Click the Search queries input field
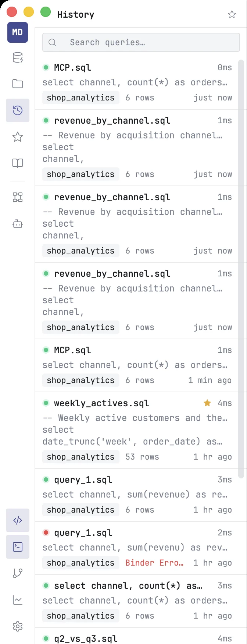This screenshot has height=644, width=247. click(141, 42)
